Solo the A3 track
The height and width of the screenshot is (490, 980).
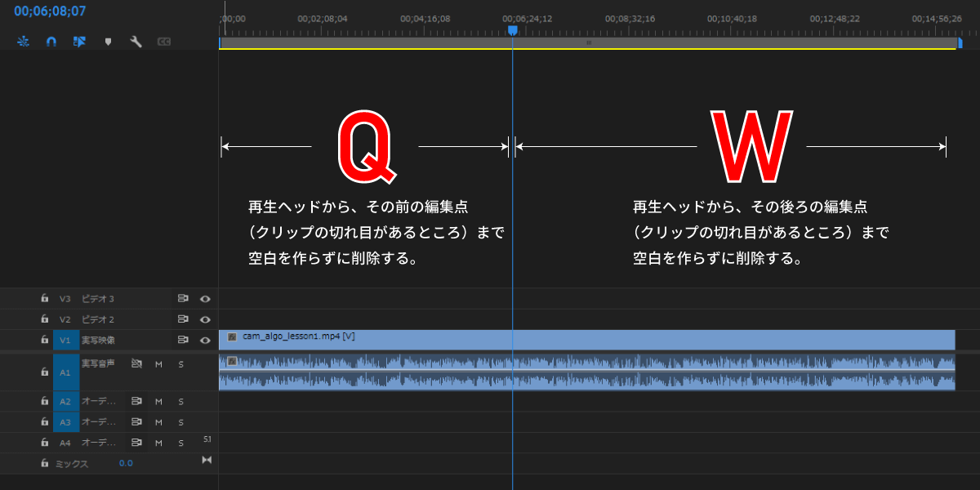(x=180, y=422)
